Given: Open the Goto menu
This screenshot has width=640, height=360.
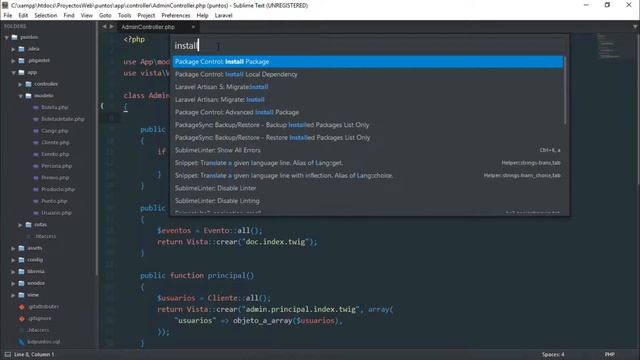Looking at the screenshot, I should coord(105,16).
